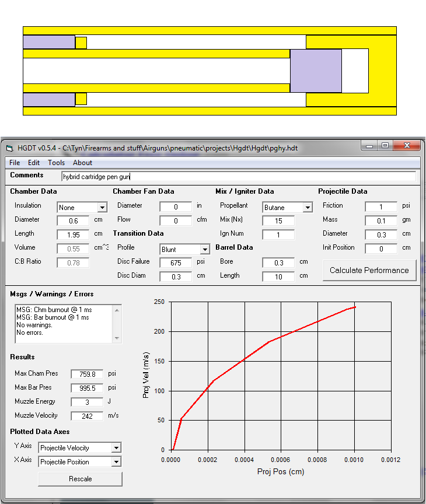The width and height of the screenshot is (426, 504).
Task: Maximize the HGDT window
Action: 385,146
